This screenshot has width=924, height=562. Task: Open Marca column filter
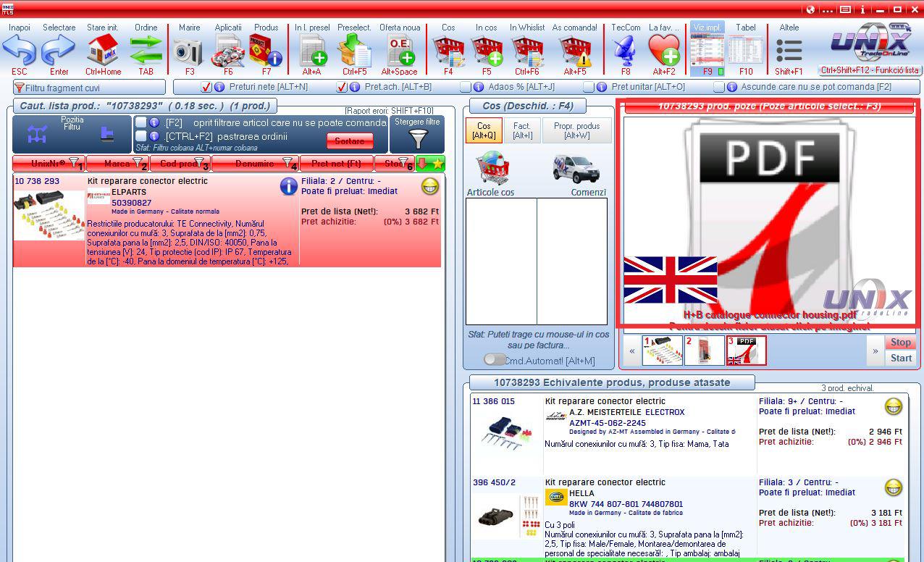tap(138, 163)
